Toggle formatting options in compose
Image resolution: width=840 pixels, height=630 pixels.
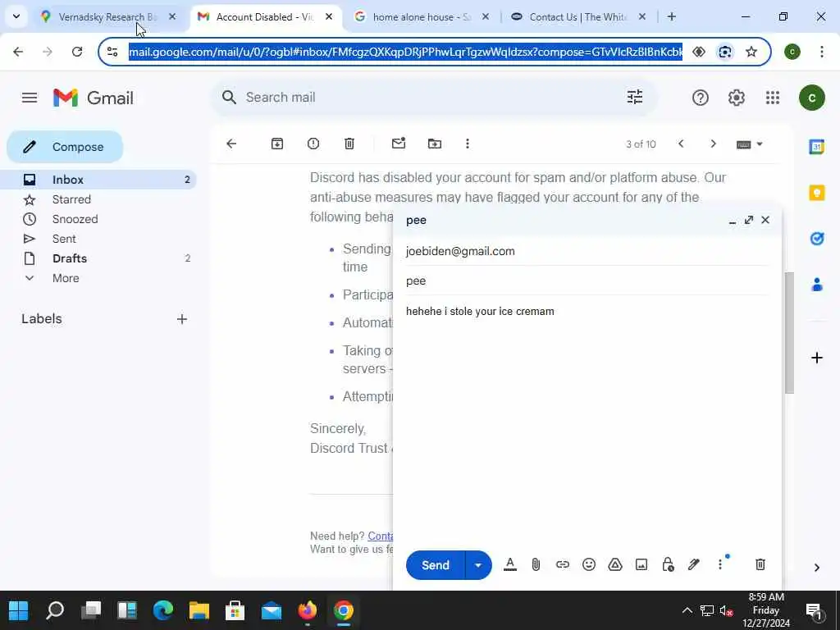pyautogui.click(x=510, y=564)
